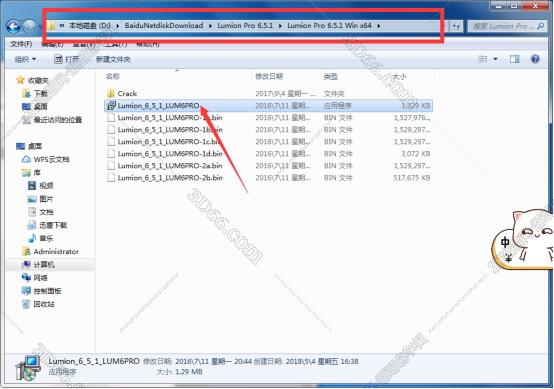Click the search magnifier icon
This screenshot has height=389, width=554.
click(x=541, y=26)
